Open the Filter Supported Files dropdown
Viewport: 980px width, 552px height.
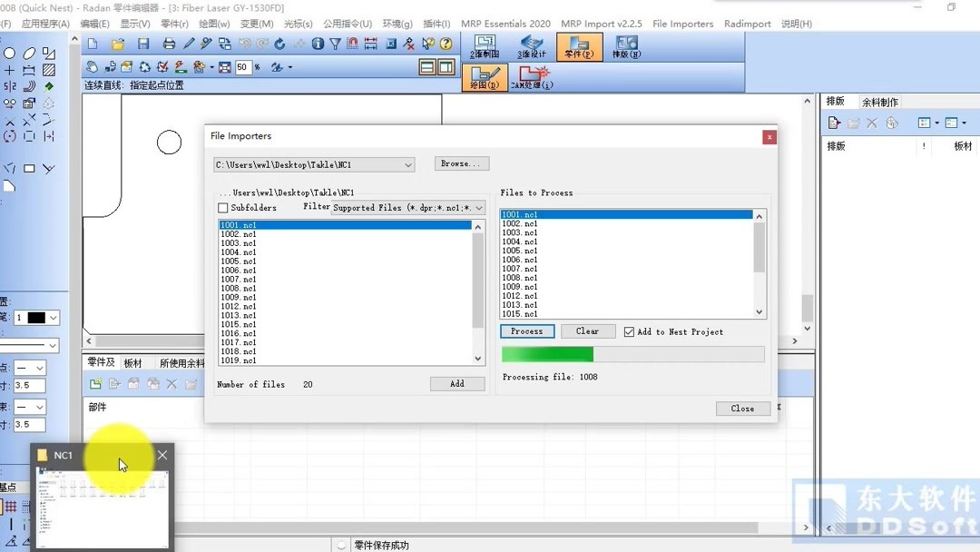click(479, 208)
